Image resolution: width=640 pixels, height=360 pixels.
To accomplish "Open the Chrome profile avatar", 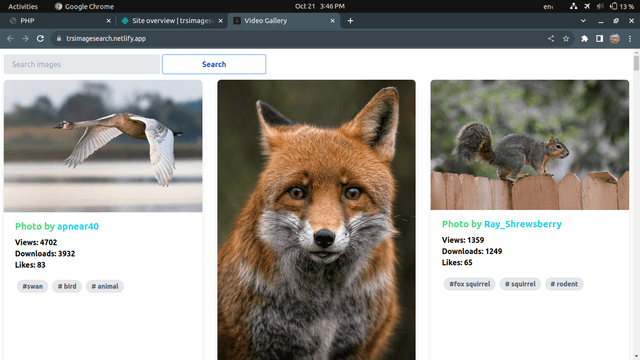I will click(615, 38).
